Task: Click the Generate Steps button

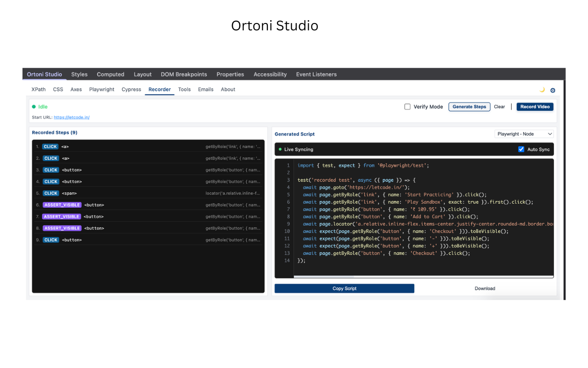Action: click(469, 107)
